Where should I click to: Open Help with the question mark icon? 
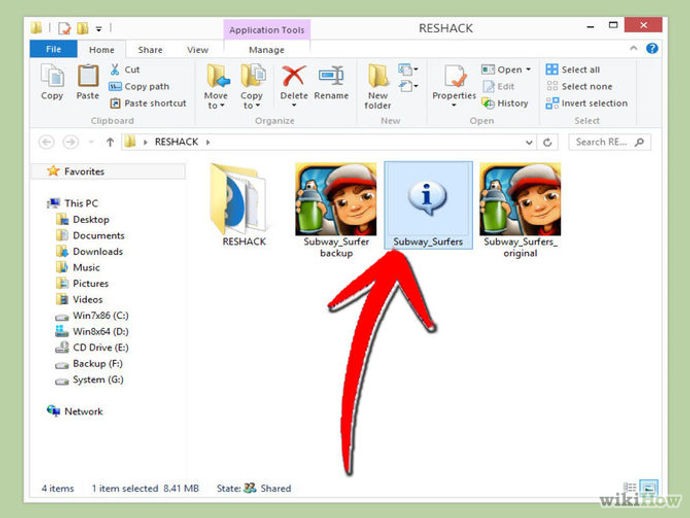point(652,48)
